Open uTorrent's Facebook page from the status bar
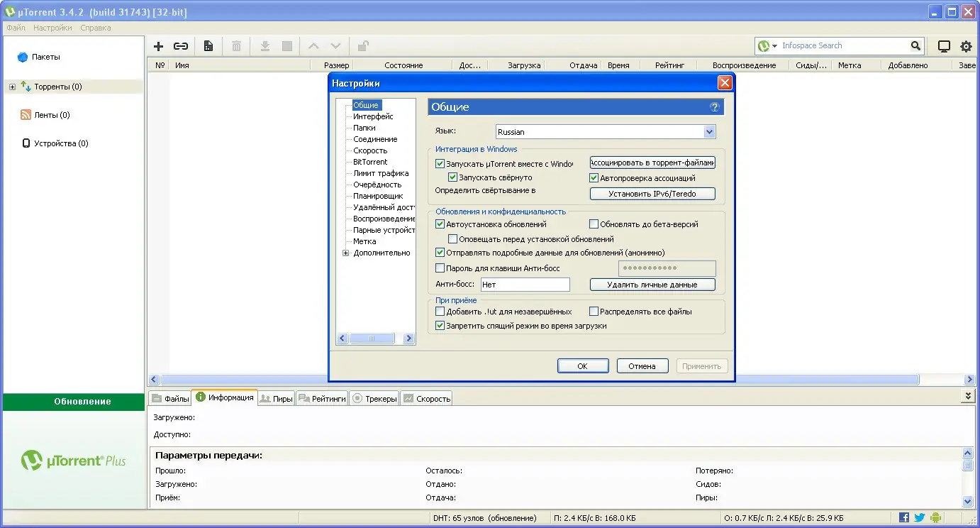The height and width of the screenshot is (528, 980). (x=903, y=517)
